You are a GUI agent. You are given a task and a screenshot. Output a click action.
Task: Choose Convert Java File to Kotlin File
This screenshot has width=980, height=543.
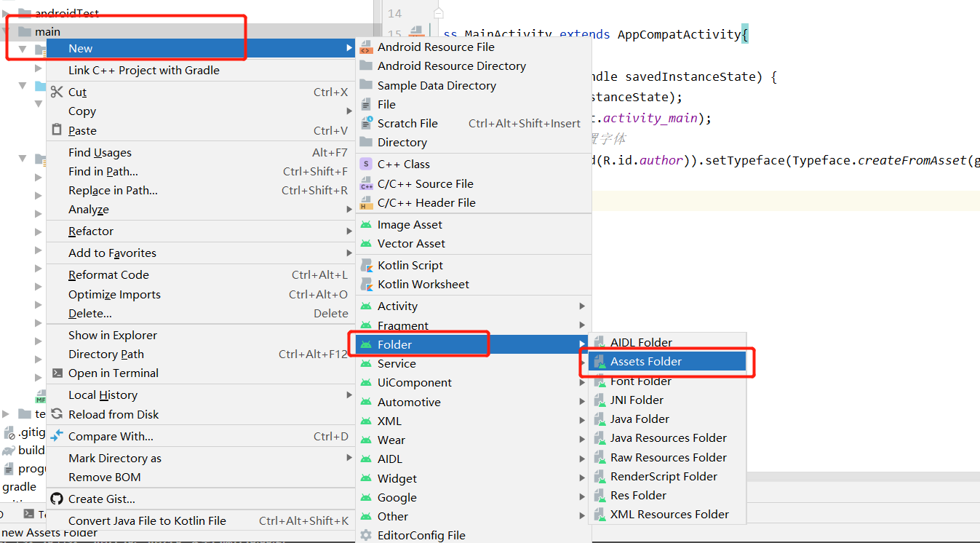201,520
